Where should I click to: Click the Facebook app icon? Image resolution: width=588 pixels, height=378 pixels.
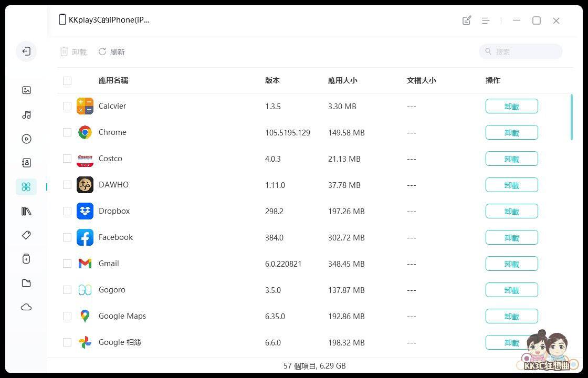[x=85, y=237]
